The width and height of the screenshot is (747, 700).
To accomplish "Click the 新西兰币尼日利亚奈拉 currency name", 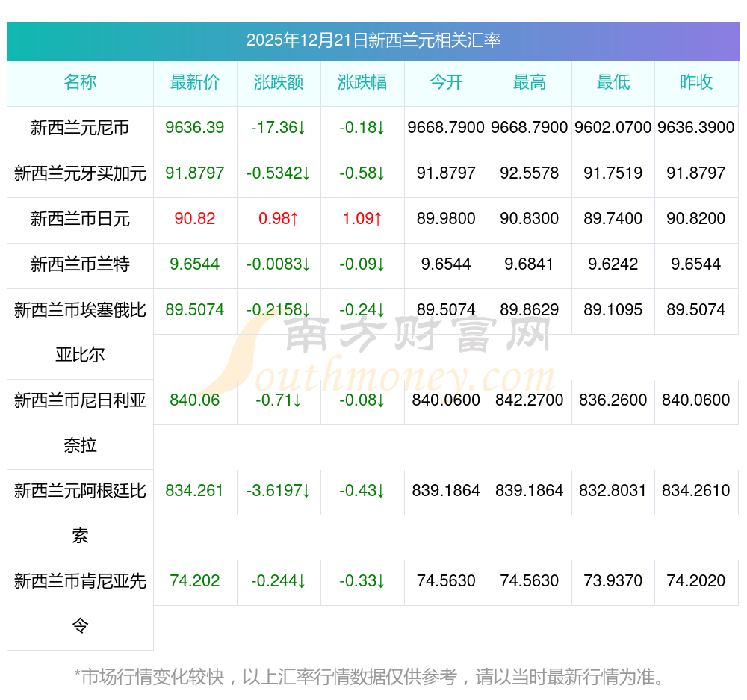I will 80,422.
